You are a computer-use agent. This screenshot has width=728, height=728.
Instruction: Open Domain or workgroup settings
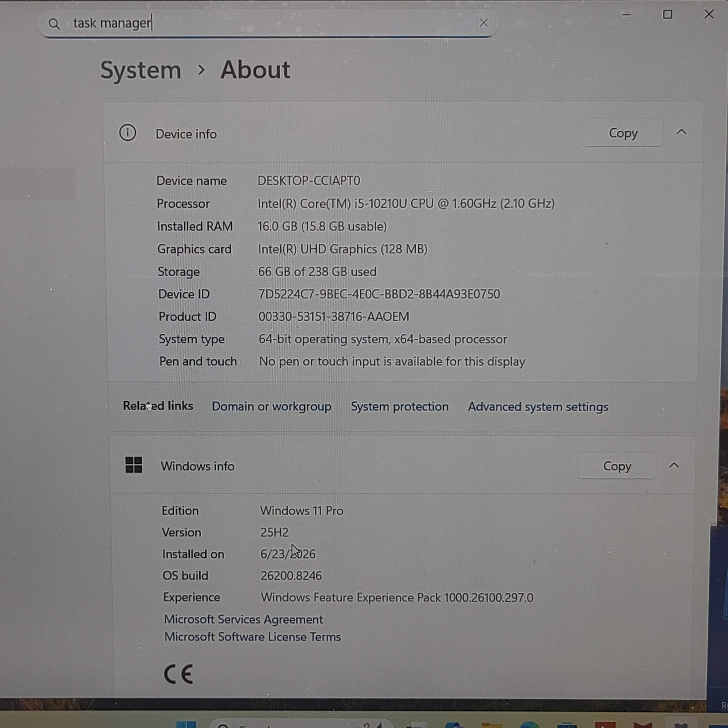pyautogui.click(x=271, y=406)
